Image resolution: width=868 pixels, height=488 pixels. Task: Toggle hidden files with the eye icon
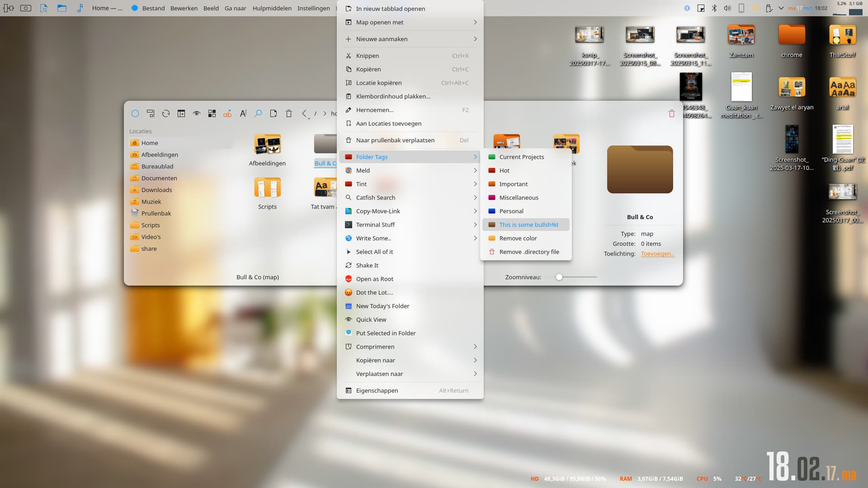tap(197, 113)
